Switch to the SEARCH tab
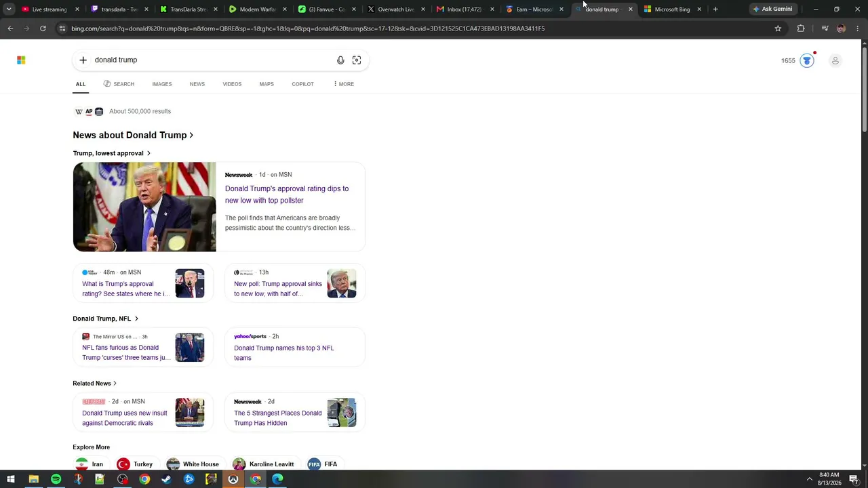The image size is (868, 488). (119, 84)
